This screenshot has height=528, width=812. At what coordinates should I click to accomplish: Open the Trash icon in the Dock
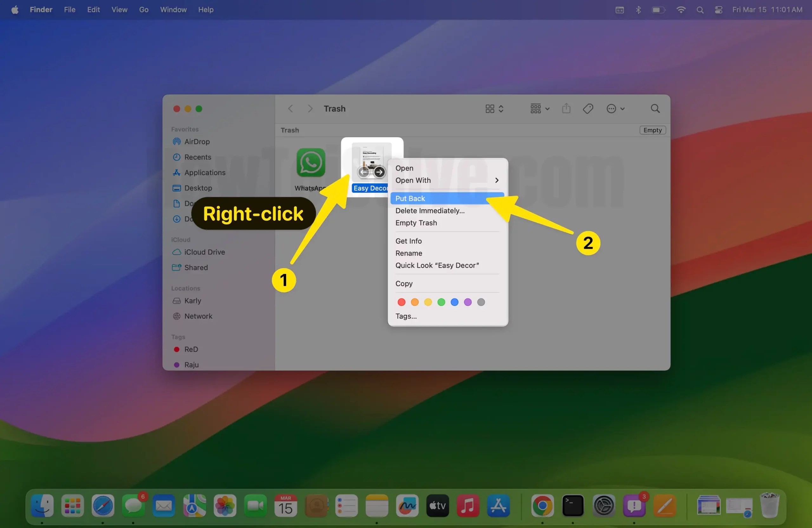770,506
